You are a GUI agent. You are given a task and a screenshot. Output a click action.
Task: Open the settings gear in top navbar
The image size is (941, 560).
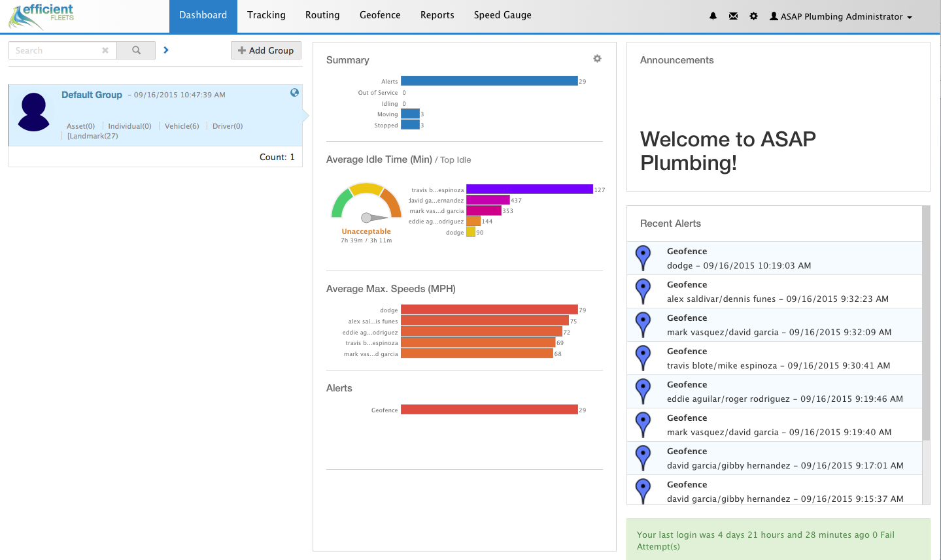753,16
